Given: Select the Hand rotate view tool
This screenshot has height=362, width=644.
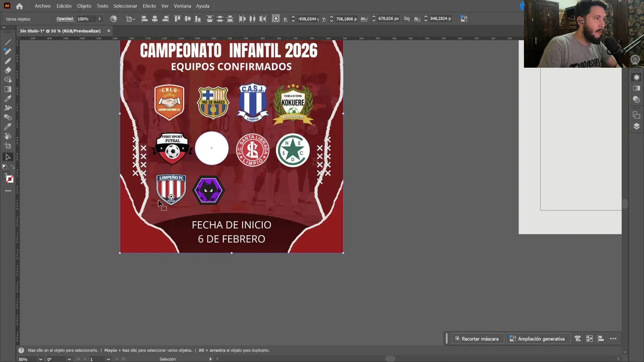Looking at the screenshot, I should [8, 136].
